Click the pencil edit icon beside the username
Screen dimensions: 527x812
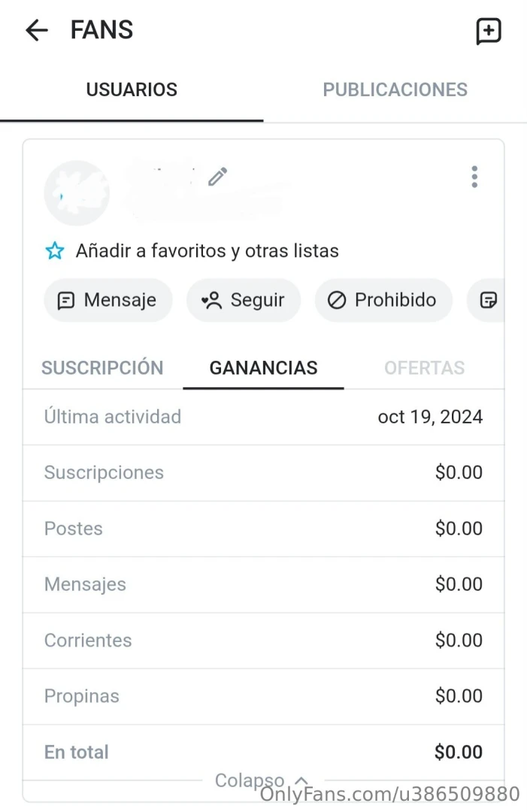pos(218,177)
